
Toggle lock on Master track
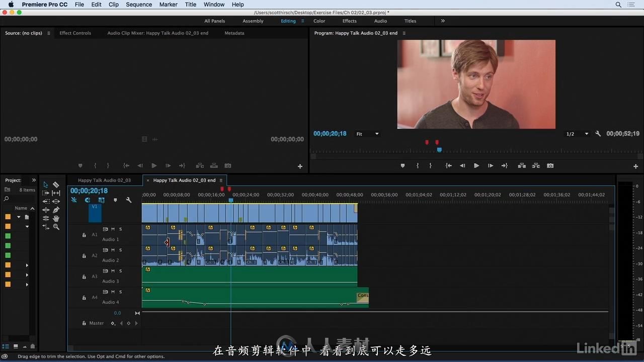84,323
